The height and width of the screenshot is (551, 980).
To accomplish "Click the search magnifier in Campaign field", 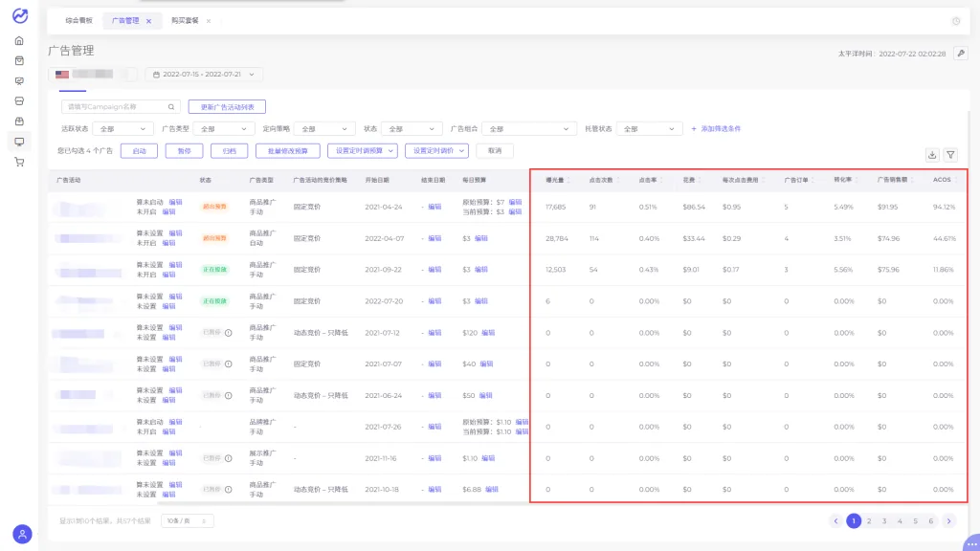I will (171, 107).
